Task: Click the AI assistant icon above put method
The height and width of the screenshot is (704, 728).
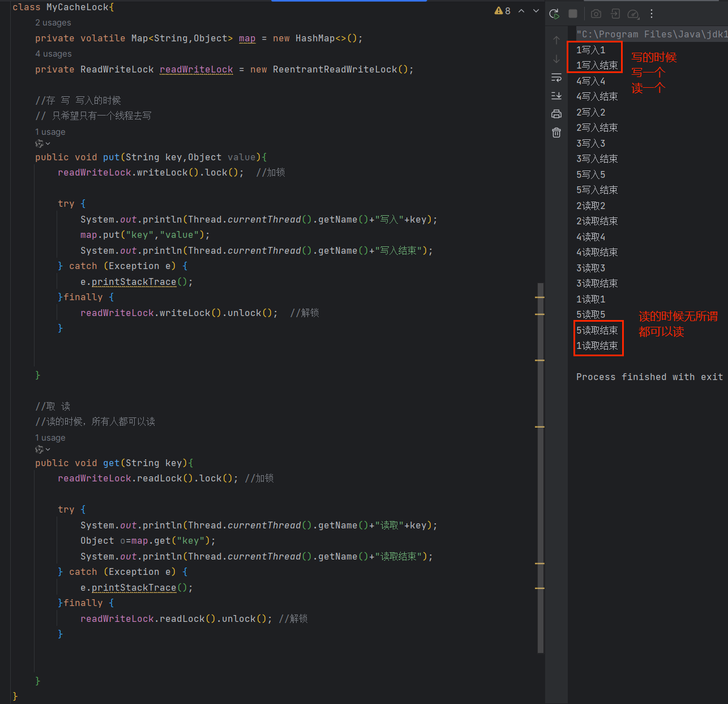Action: click(x=39, y=144)
